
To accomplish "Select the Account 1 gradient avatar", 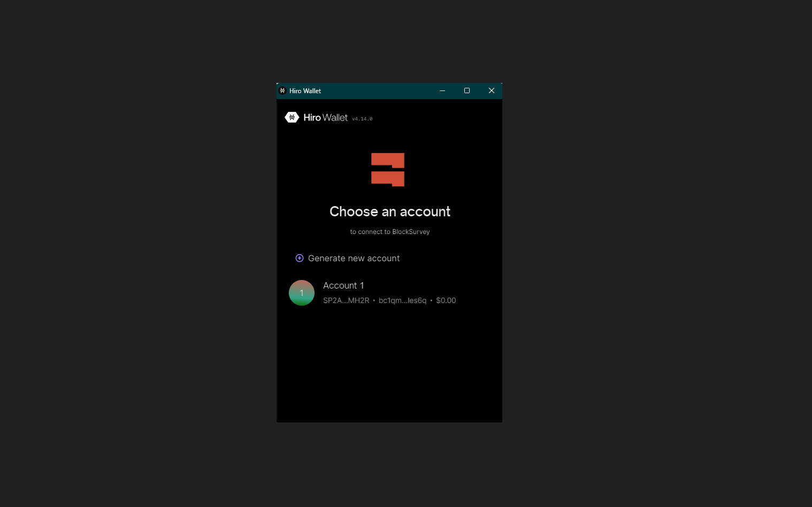I will pos(302,293).
